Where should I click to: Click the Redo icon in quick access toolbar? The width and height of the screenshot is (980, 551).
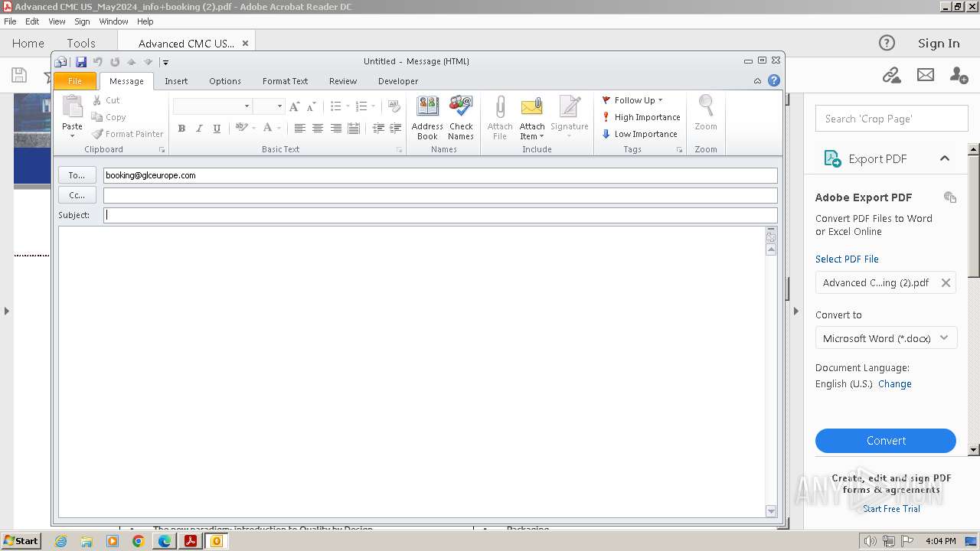tap(115, 62)
